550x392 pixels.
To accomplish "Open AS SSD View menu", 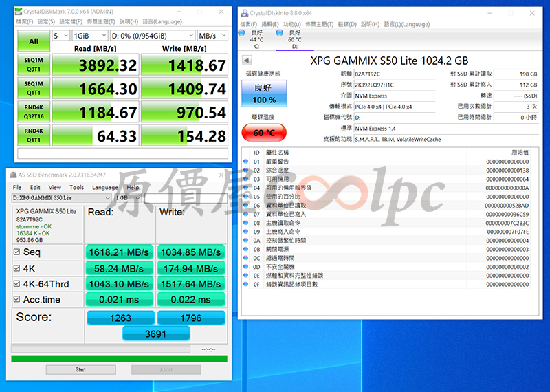I will click(x=55, y=187).
